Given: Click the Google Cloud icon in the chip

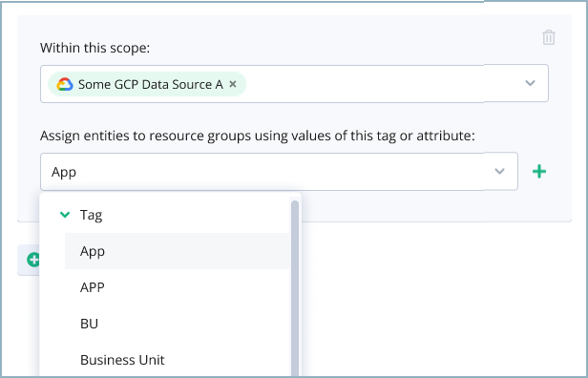Looking at the screenshot, I should tap(65, 84).
